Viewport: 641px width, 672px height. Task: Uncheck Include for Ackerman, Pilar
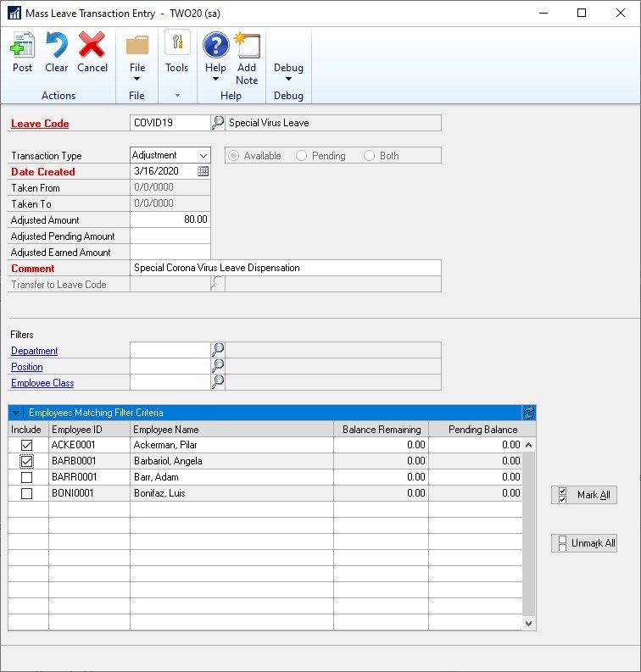(x=26, y=445)
